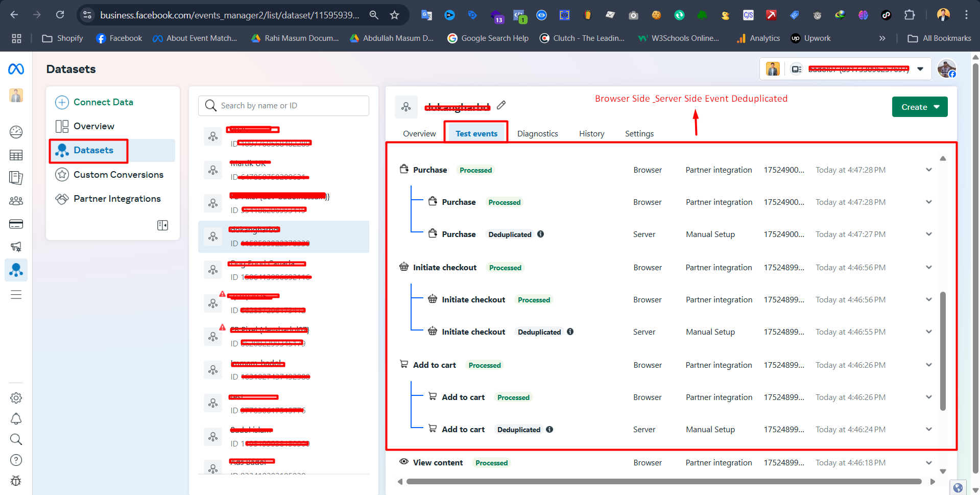Open the all tools hamburger menu icon

[16, 295]
